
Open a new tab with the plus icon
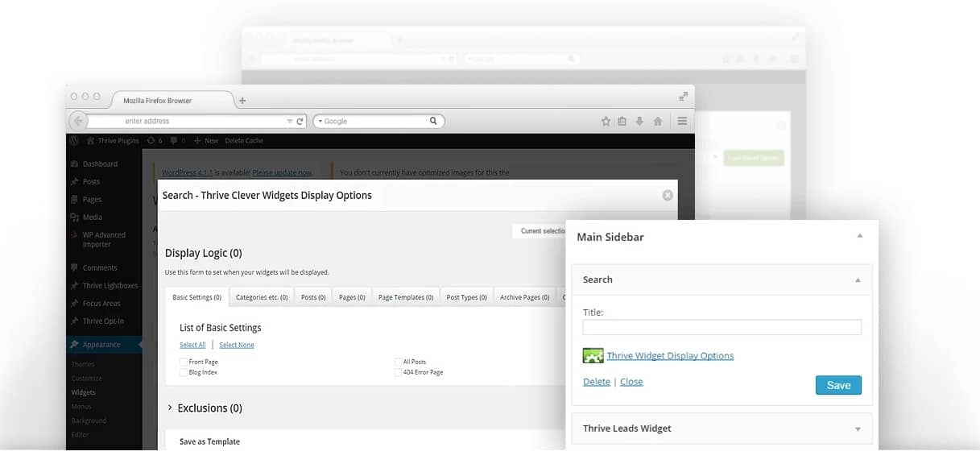click(x=242, y=101)
